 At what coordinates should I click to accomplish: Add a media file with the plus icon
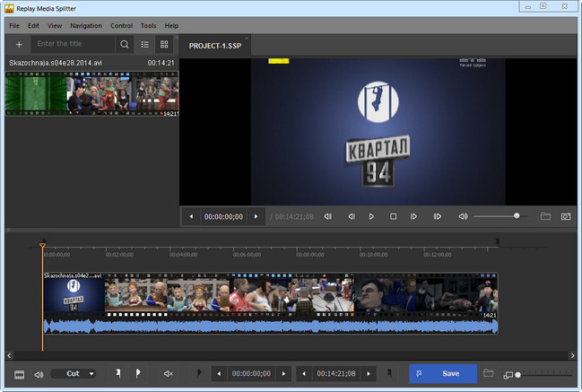pos(19,45)
